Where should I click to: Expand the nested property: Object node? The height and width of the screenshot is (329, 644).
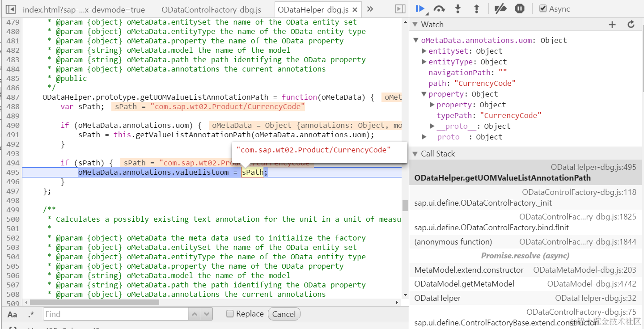click(x=432, y=105)
